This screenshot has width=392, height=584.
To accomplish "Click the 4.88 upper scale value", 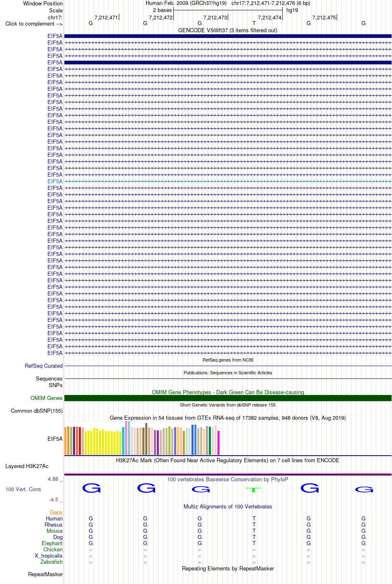I will click(53, 479).
